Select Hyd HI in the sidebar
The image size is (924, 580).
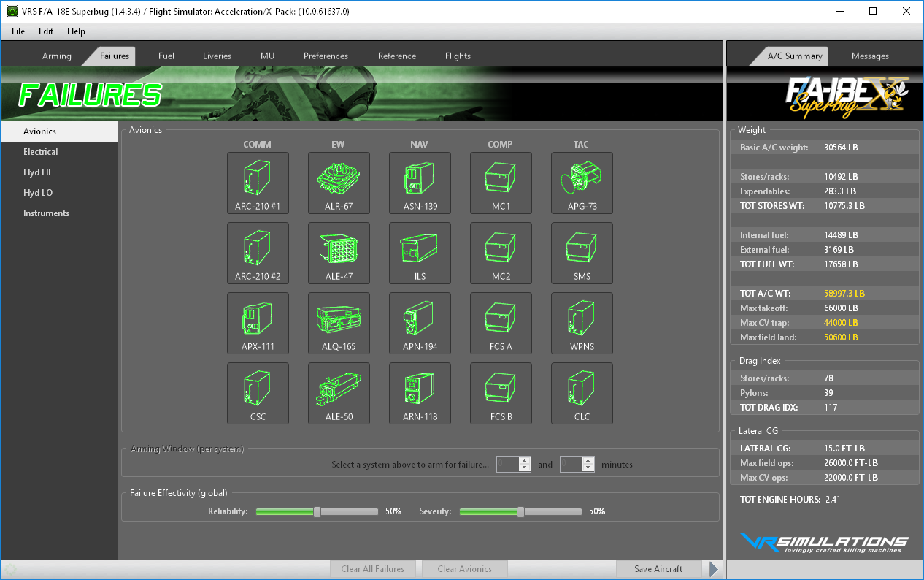pos(37,172)
